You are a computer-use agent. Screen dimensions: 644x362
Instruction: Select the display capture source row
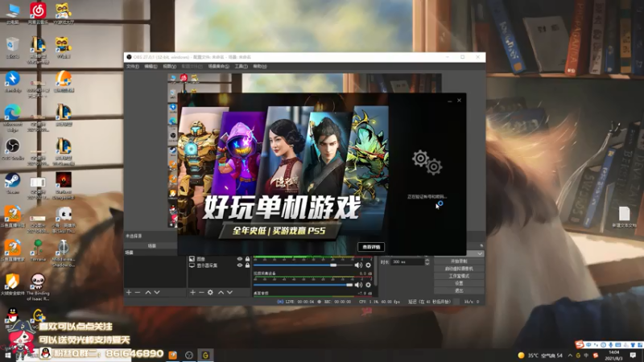point(219,265)
